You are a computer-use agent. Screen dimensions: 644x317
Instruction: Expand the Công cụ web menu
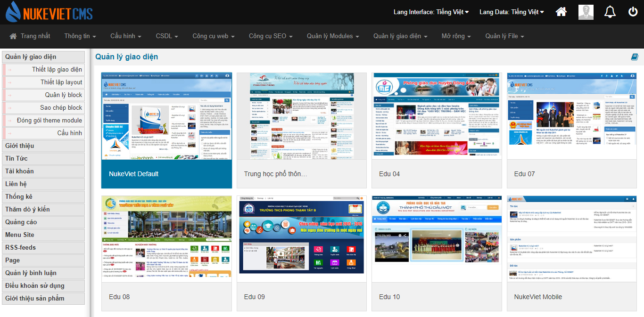[x=214, y=36]
